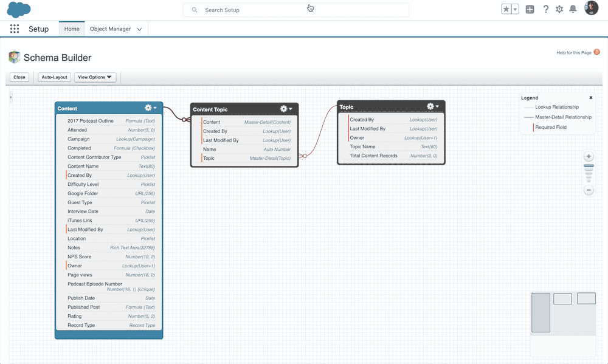Open the Notifications bell icon

(573, 9)
